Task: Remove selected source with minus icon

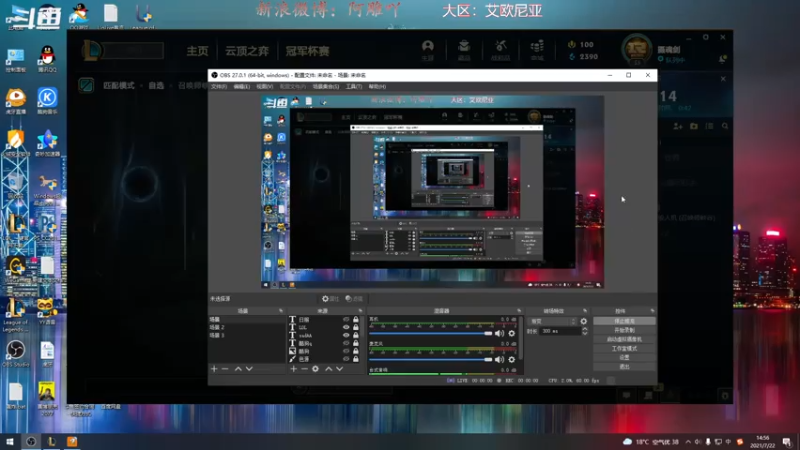Action: [305, 369]
